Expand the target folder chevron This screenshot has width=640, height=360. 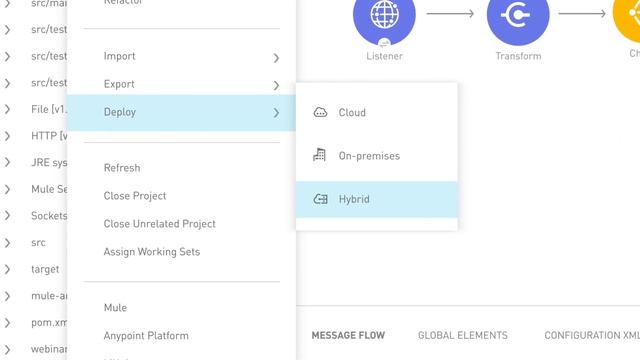(x=7, y=269)
